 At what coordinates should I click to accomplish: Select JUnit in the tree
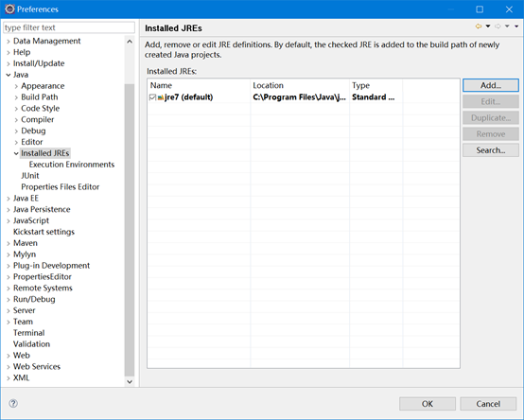click(30, 176)
